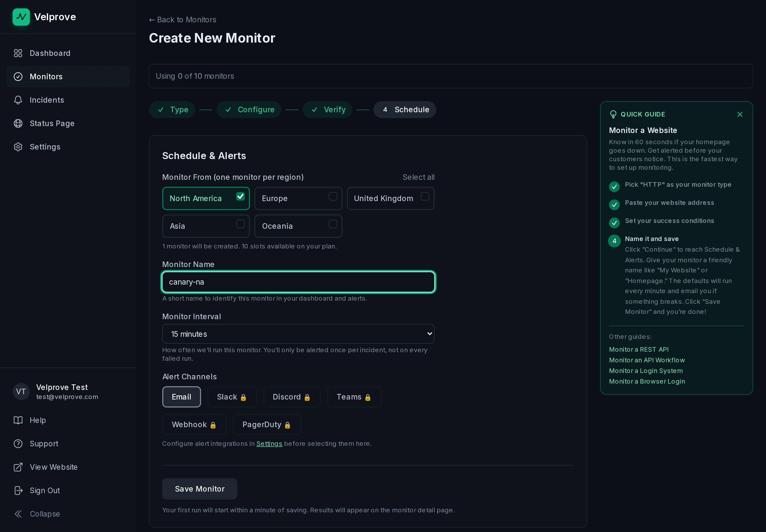Click the Teams lock icon
Viewport: 766px width, 532px height.
point(368,397)
